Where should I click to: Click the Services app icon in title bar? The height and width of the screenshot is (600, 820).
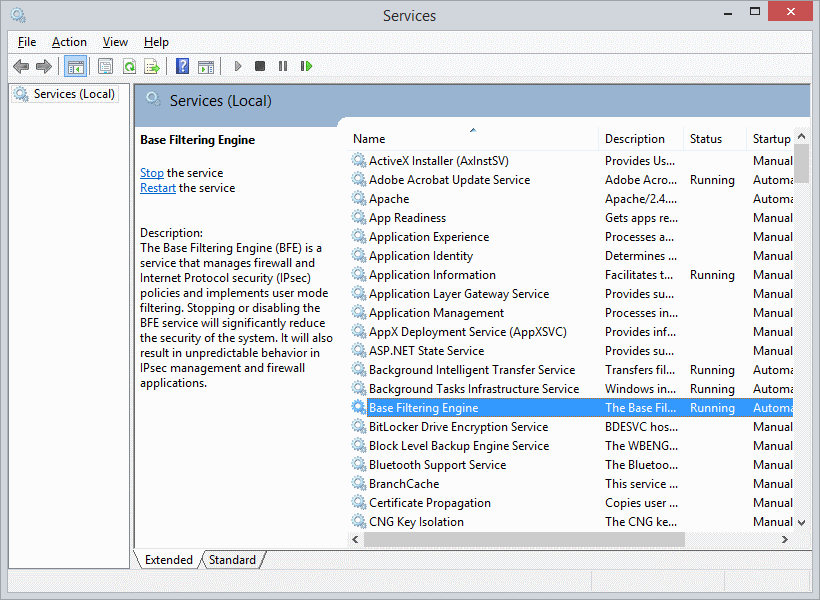18,15
